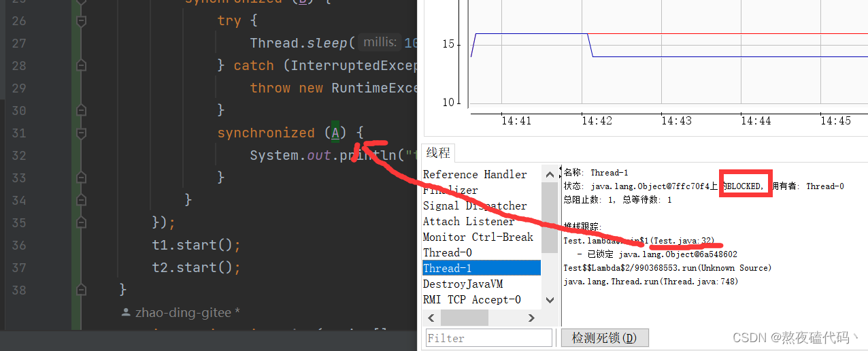
Task: Click the t1.start(); statement
Action: tap(197, 245)
